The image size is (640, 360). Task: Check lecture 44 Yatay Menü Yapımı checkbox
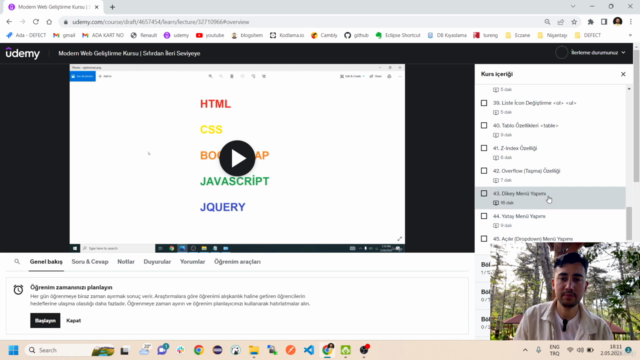coord(484,216)
